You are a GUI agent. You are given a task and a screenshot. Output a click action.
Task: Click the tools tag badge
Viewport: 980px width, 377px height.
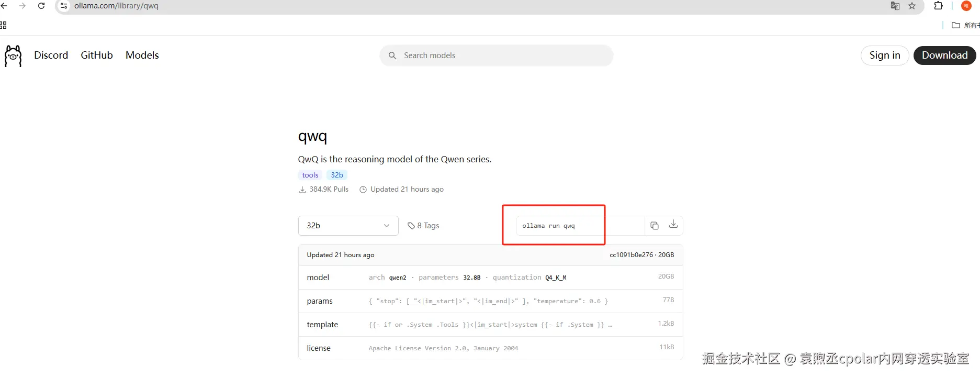310,175
